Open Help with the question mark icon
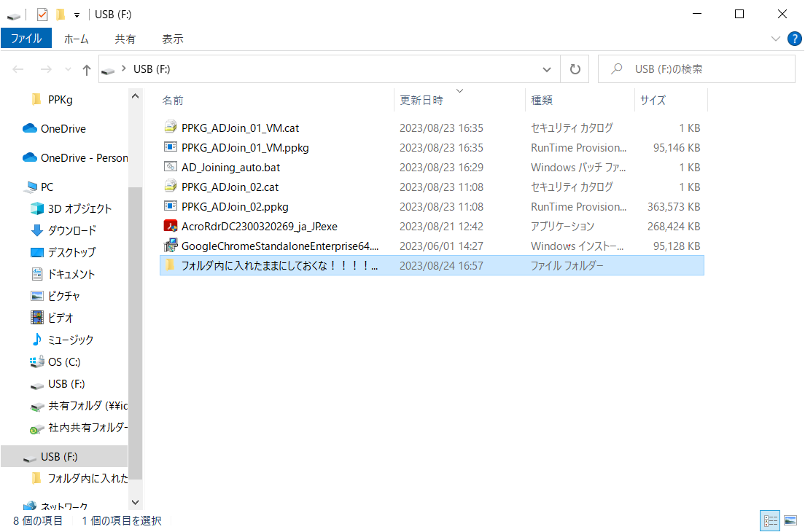The image size is (805, 532). [794, 39]
